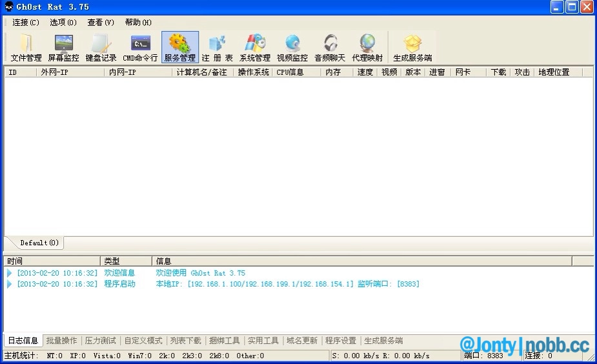Switch to the 批量操作 bottom tab
Image resolution: width=597 pixels, height=364 pixels.
click(61, 341)
